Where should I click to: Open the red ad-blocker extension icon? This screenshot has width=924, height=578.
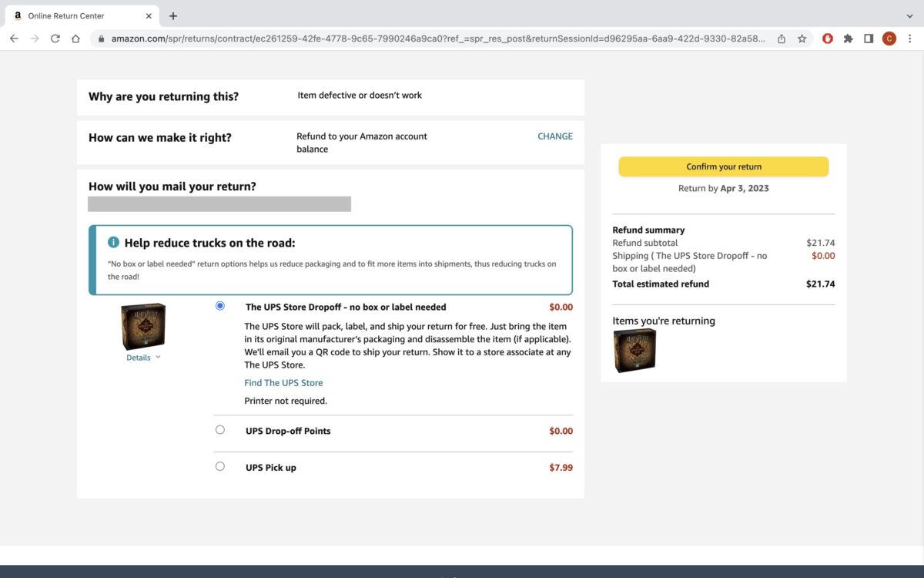828,39
